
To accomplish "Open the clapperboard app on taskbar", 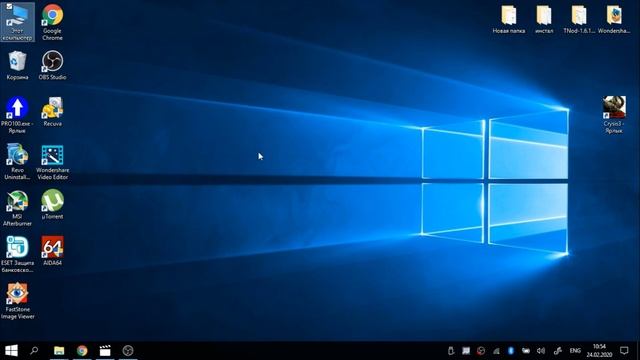I will click(x=105, y=351).
